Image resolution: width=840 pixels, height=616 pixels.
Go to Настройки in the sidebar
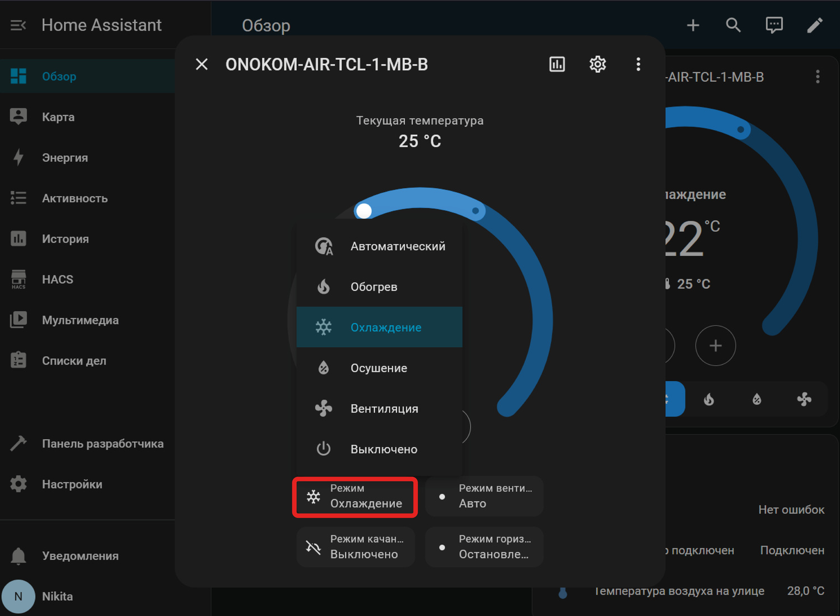tap(72, 484)
